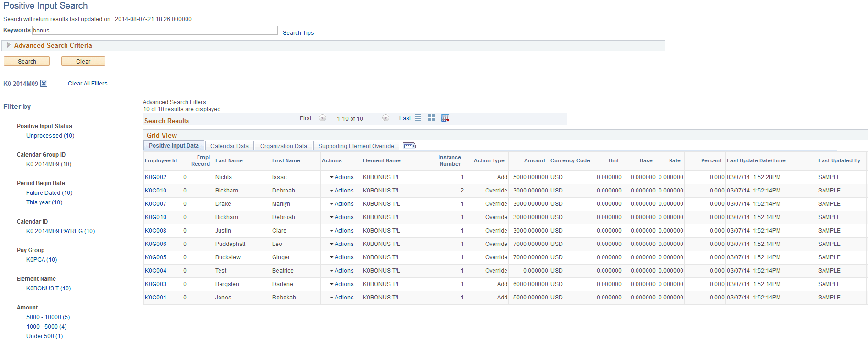
Task: Sort by Amount column header
Action: click(x=535, y=160)
